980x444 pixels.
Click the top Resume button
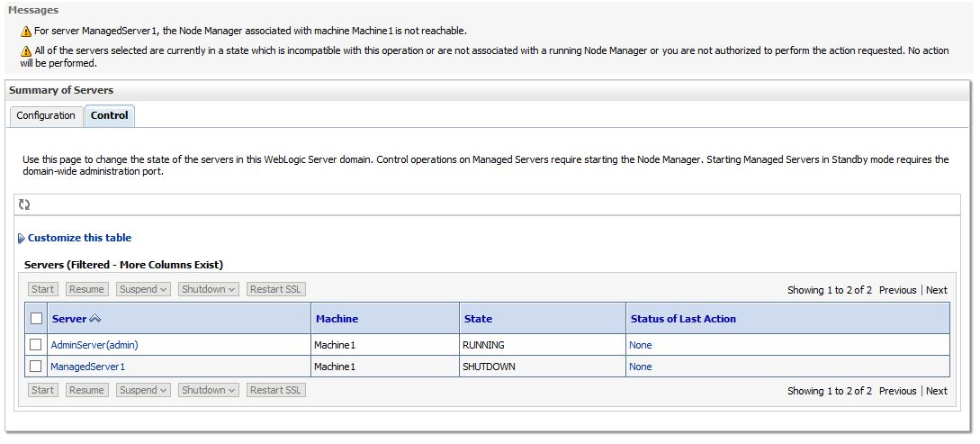tap(87, 289)
